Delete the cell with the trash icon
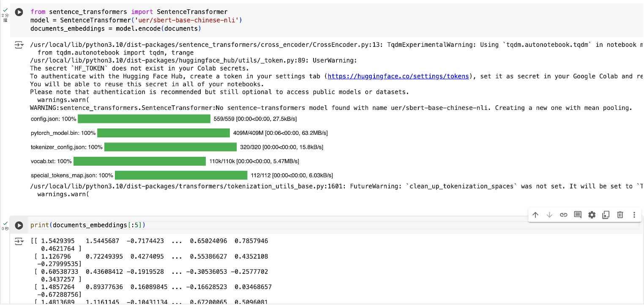The image size is (644, 306). pyautogui.click(x=620, y=215)
